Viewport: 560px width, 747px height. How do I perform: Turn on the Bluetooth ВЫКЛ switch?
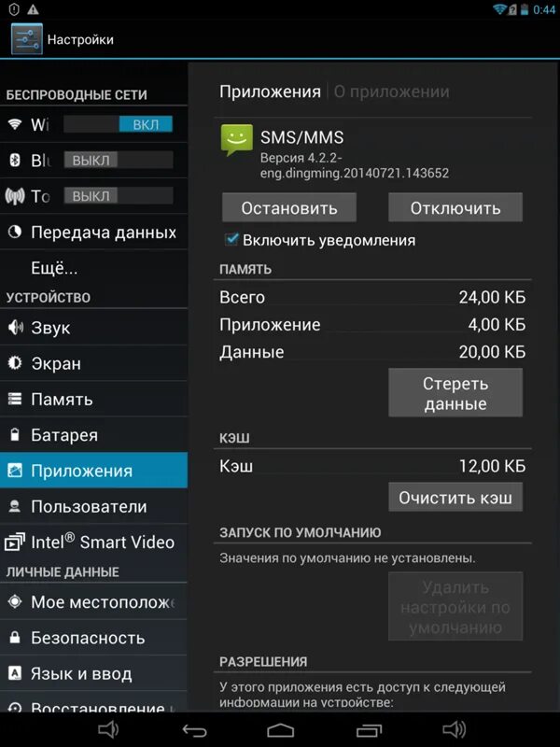(119, 160)
